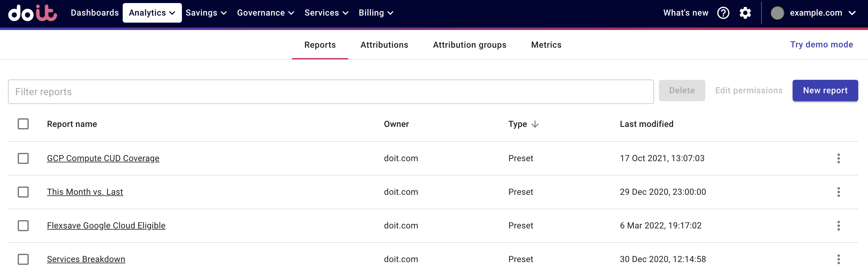Open more options for GCP Compute CUD Coverage

click(x=838, y=158)
